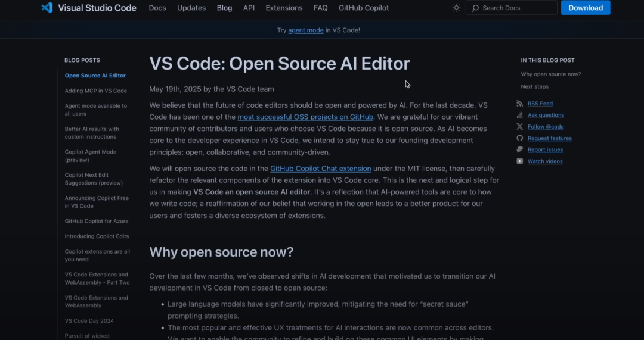Open the Introducing Copilot Edits blog post

point(97,236)
